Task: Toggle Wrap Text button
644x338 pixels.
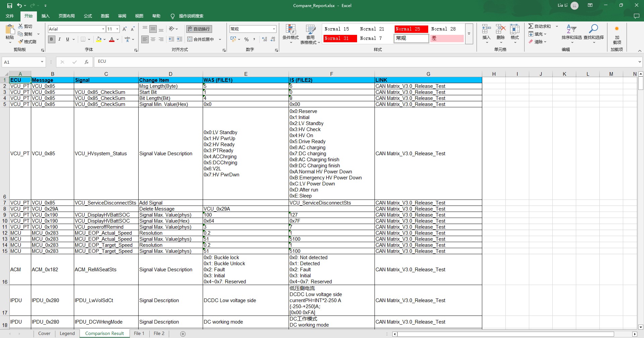Action: [199, 29]
